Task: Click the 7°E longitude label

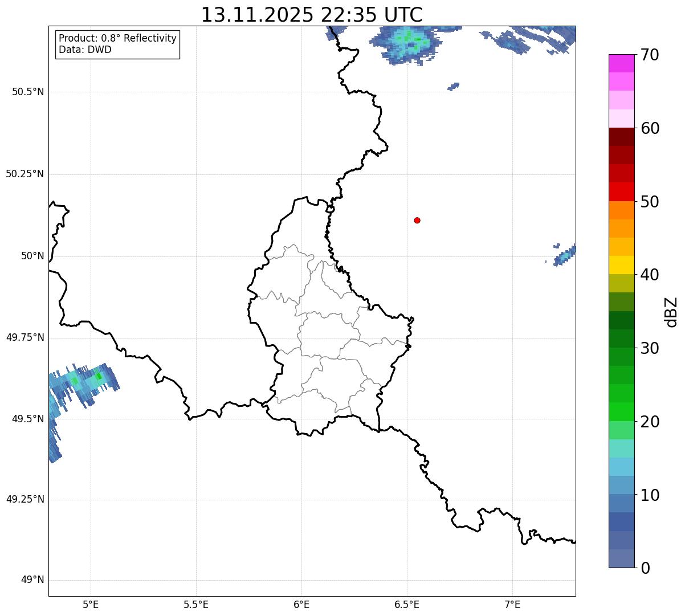Action: coord(512,605)
